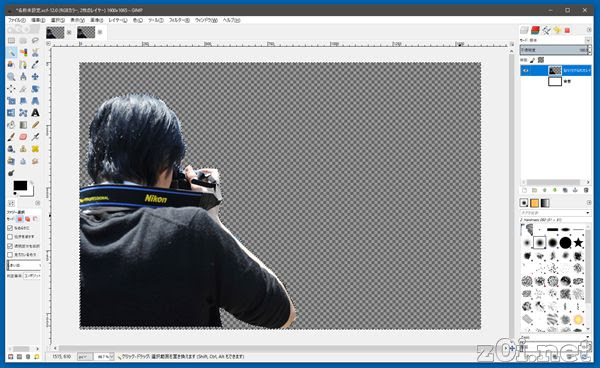
Task: Select the Scale tool
Action: [11, 101]
